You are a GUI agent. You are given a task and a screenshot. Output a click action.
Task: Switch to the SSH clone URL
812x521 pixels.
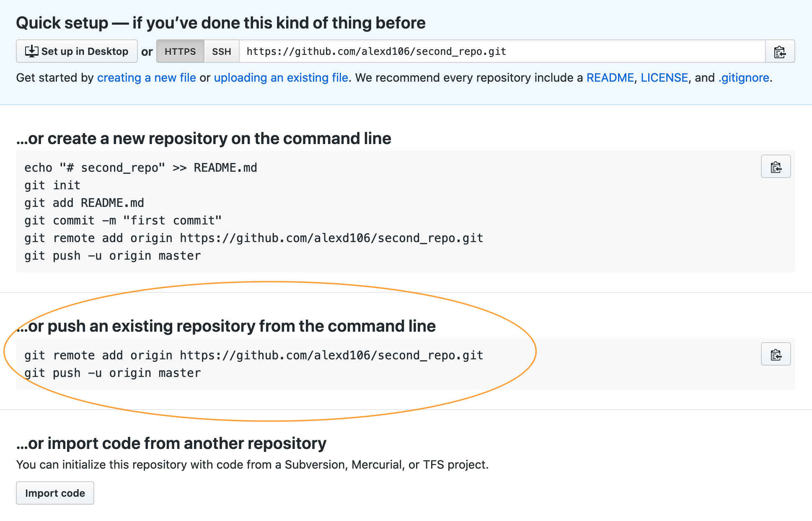click(221, 52)
